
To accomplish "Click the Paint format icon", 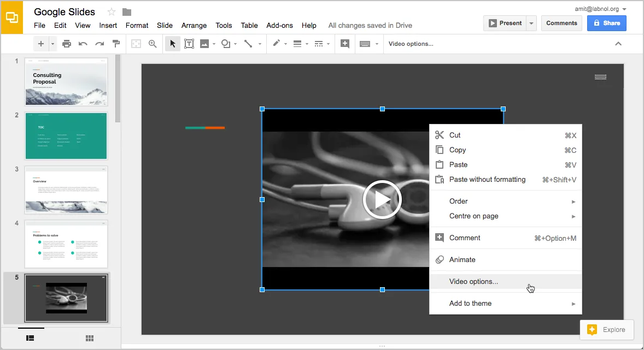I will pyautogui.click(x=115, y=44).
